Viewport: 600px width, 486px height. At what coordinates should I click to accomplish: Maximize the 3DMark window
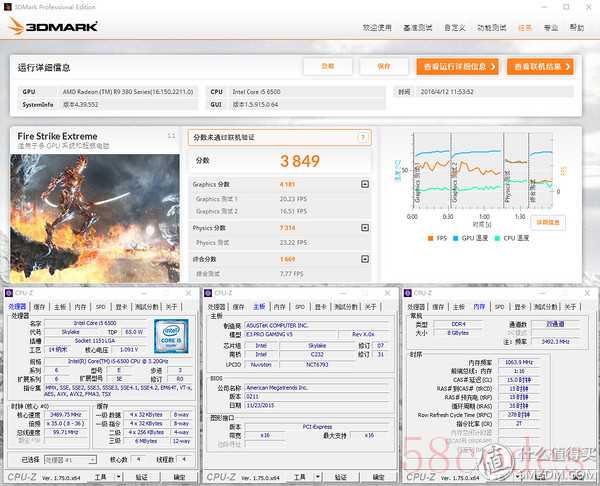pos(566,7)
